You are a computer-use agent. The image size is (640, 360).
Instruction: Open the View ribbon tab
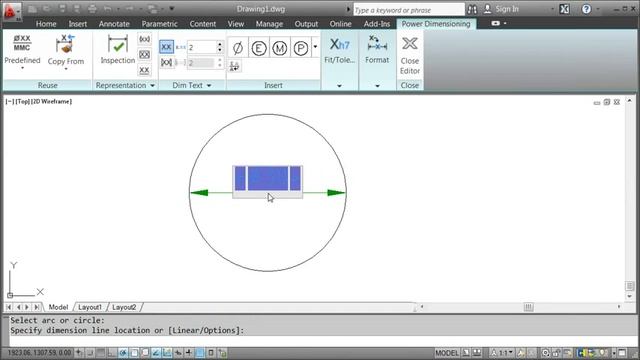tap(236, 24)
